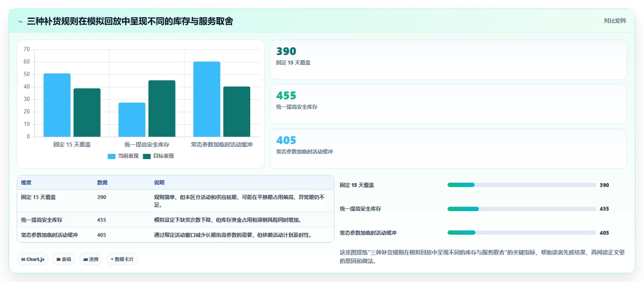
Task: Click the progress label 常态参数加临时活动缓冲
Action: pos(368,233)
